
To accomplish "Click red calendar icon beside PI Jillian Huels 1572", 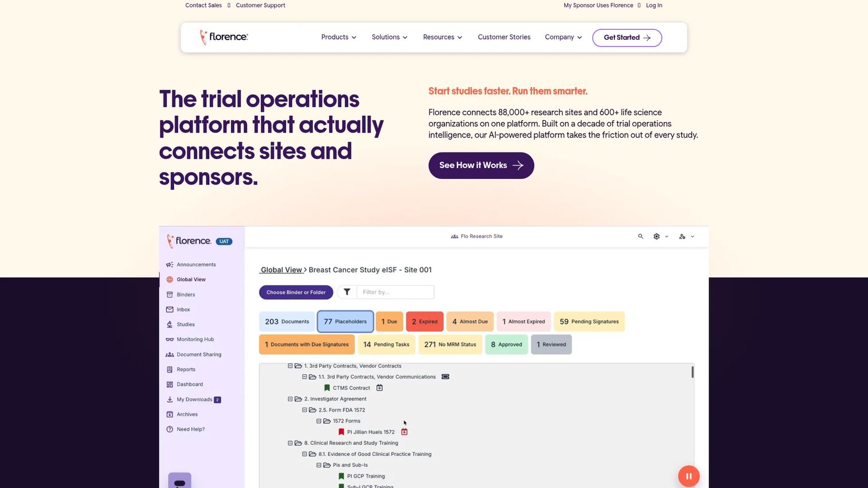I will tap(404, 432).
